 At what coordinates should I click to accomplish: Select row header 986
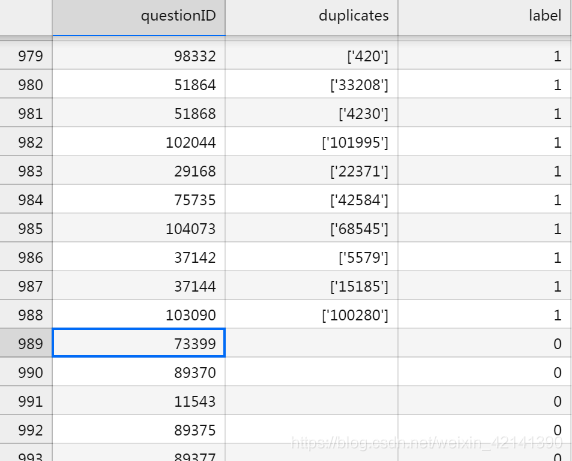(26, 257)
